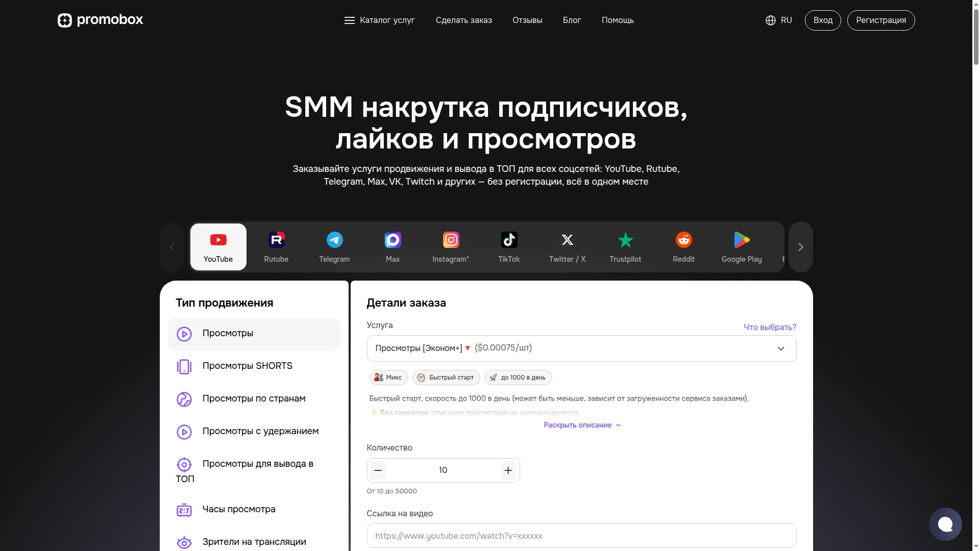Select the YouTube platform tab

(218, 247)
